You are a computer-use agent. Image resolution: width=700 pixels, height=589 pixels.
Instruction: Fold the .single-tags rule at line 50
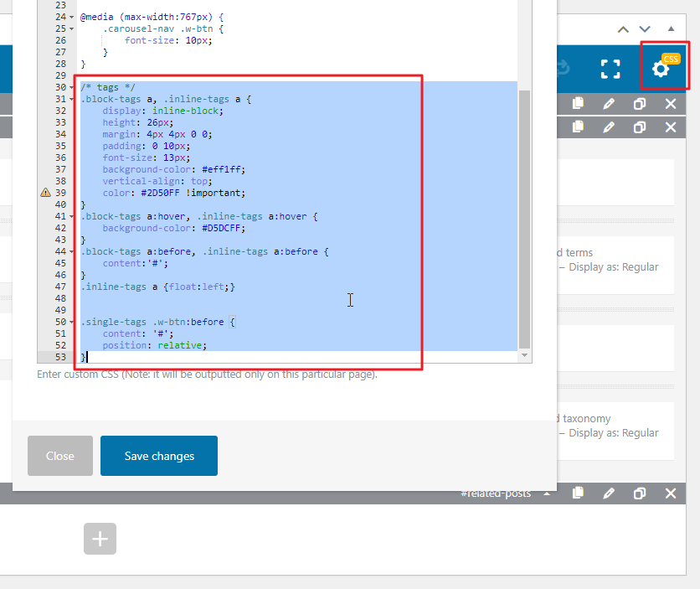point(71,322)
